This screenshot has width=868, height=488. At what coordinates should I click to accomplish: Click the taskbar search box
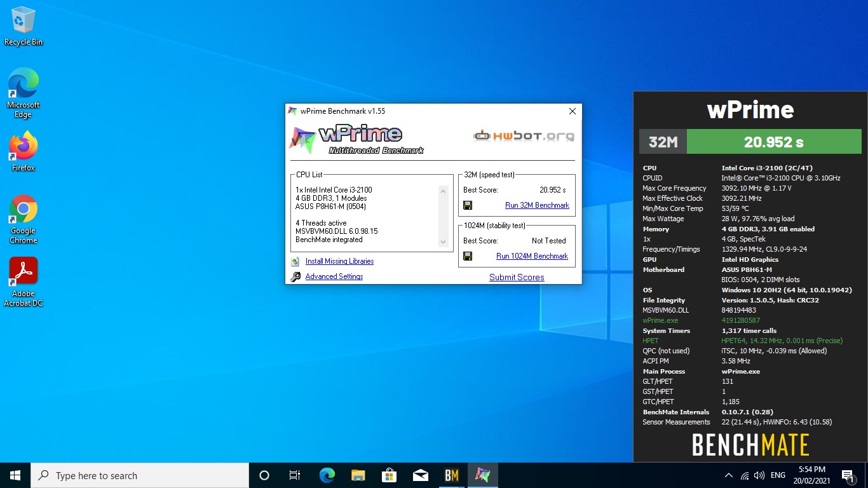pos(140,475)
